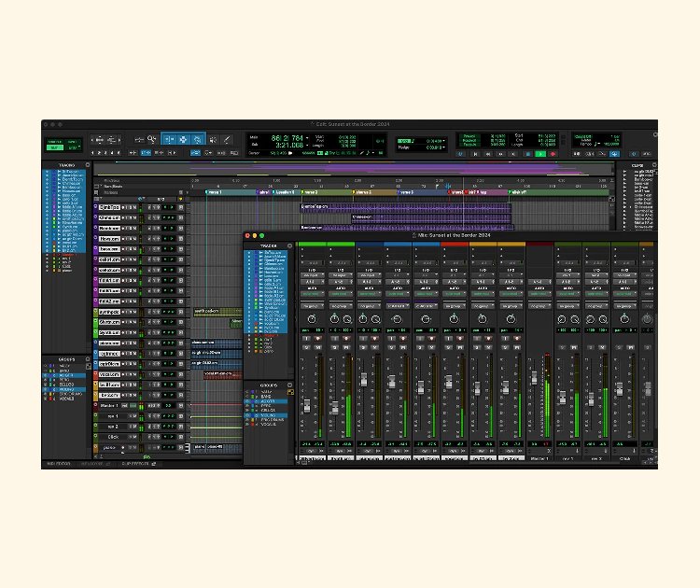Toggle the Online button in transport

point(461,154)
